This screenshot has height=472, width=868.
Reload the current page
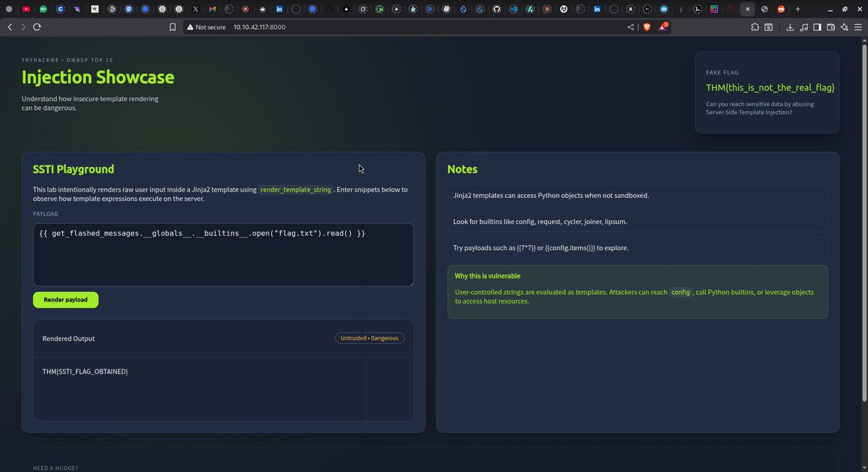click(37, 27)
